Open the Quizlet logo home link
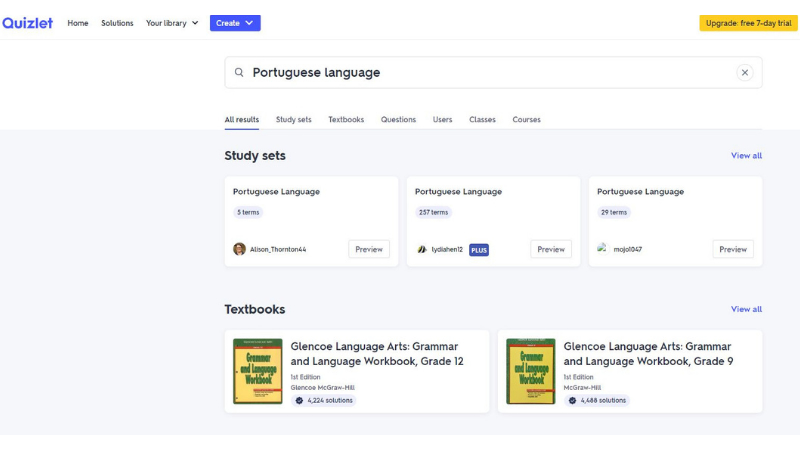This screenshot has height=450, width=800. 28,23
